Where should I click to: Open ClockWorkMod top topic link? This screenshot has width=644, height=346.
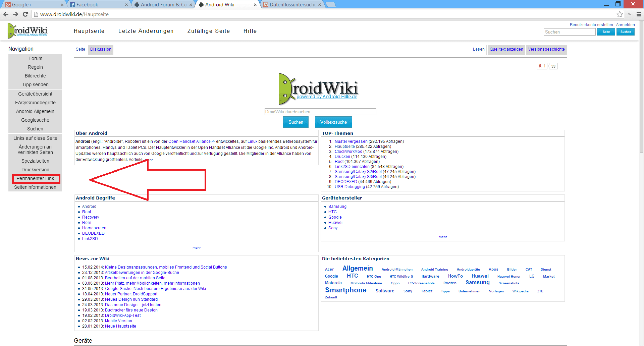pyautogui.click(x=348, y=152)
